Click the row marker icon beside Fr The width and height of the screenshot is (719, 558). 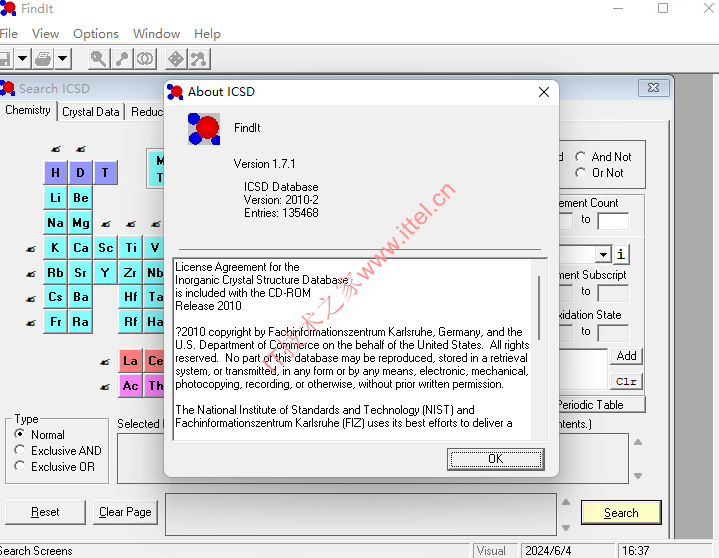click(x=31, y=323)
